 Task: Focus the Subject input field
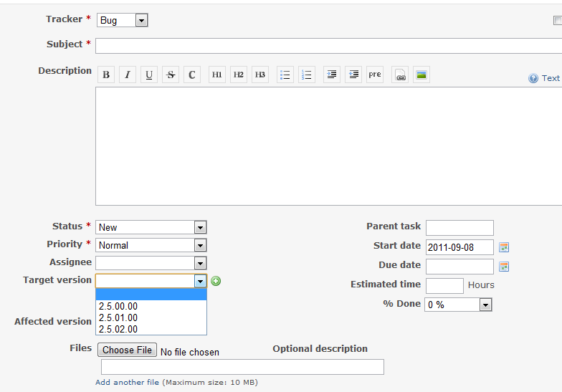coord(328,46)
